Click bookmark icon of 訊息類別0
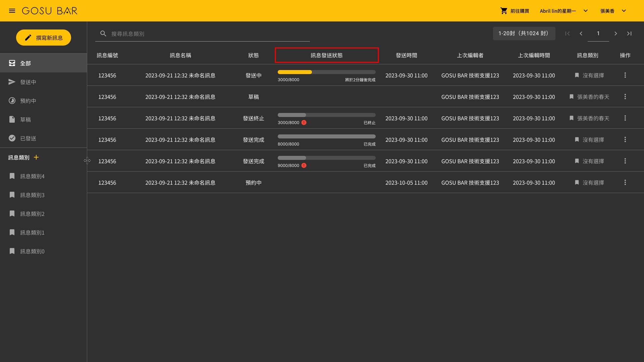Screen dimensions: 644x362 click(12, 251)
